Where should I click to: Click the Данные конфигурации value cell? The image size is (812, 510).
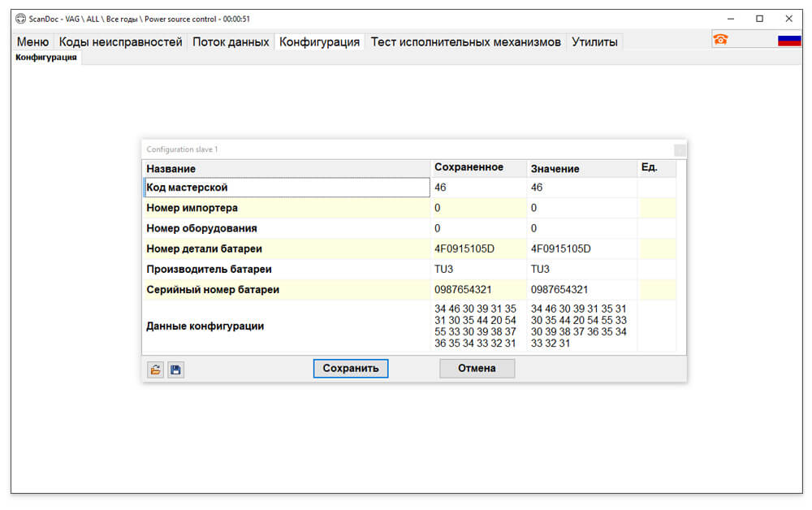[582, 326]
